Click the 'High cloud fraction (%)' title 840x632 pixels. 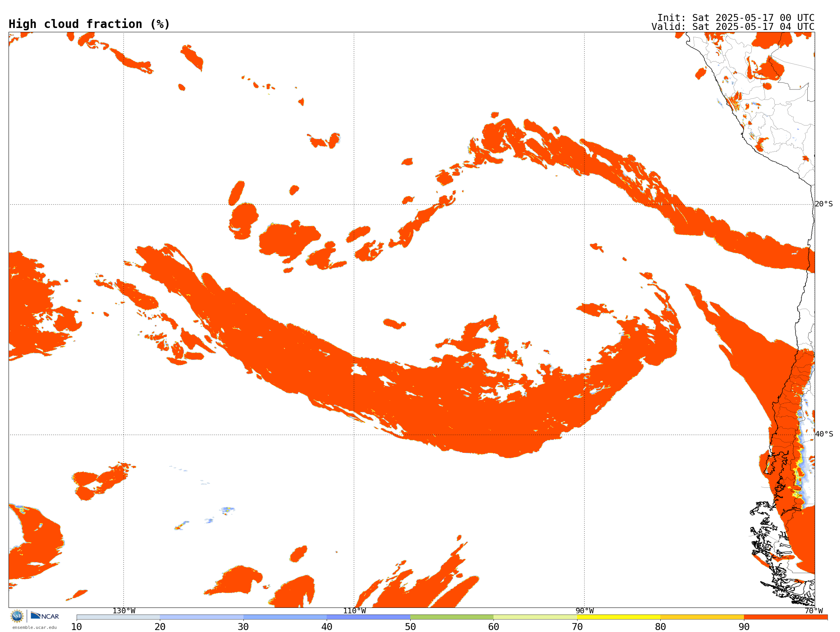coord(89,24)
